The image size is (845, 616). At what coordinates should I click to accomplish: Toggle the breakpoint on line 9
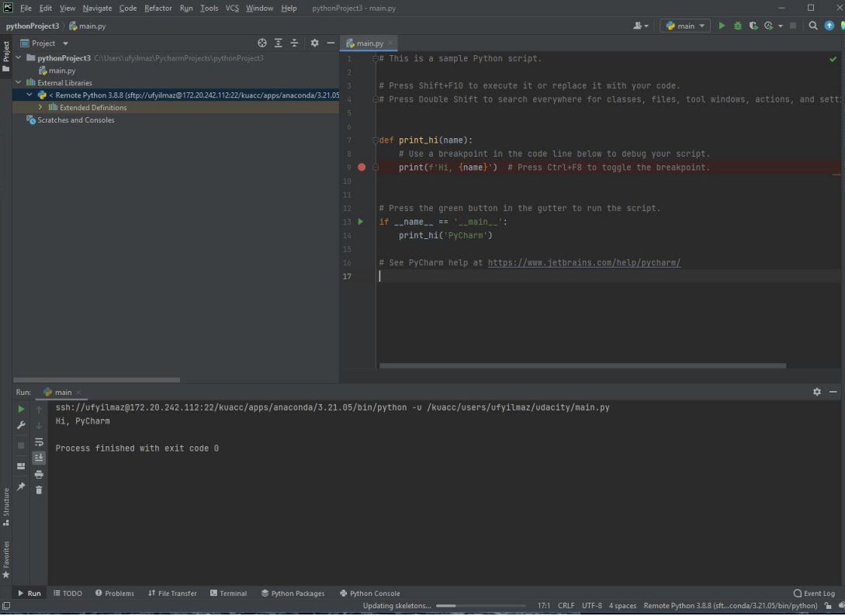point(362,167)
